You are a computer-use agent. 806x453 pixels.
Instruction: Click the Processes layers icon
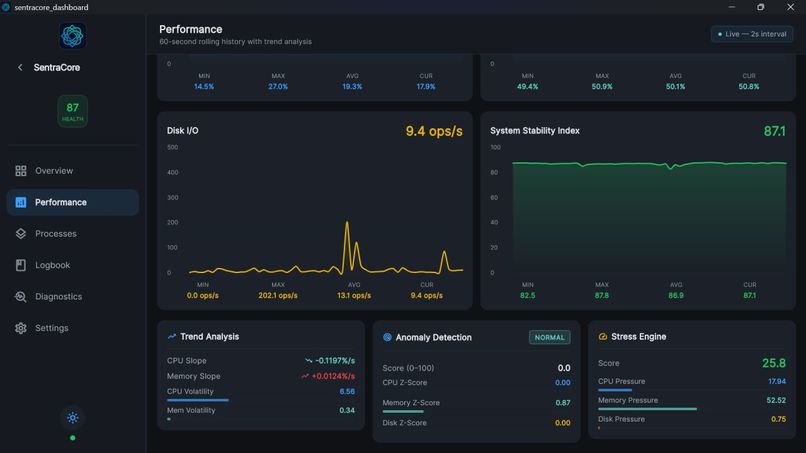click(x=21, y=233)
